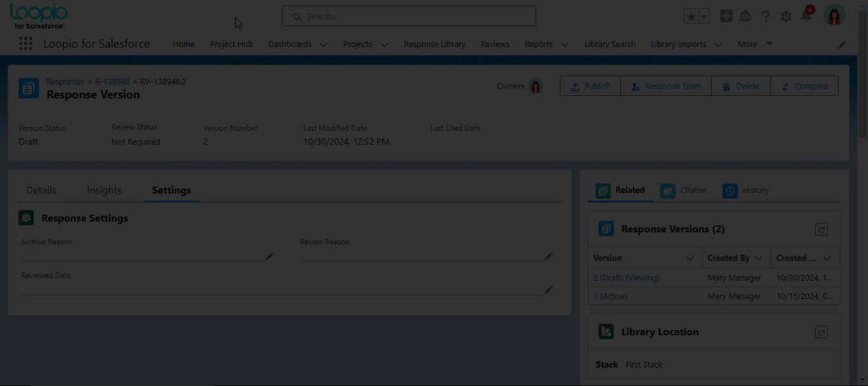Viewport: 868px width, 386px height.
Task: Open the Project Hub nav tab
Action: point(231,44)
